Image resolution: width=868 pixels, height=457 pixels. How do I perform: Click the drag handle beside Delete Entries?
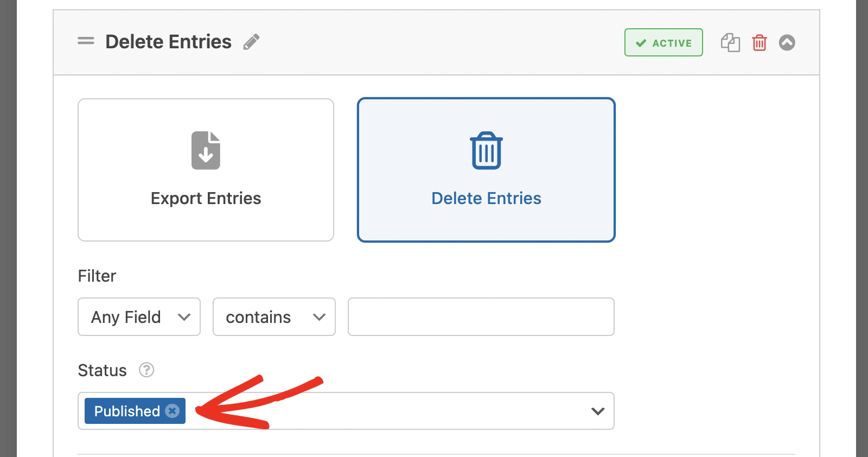[x=86, y=41]
